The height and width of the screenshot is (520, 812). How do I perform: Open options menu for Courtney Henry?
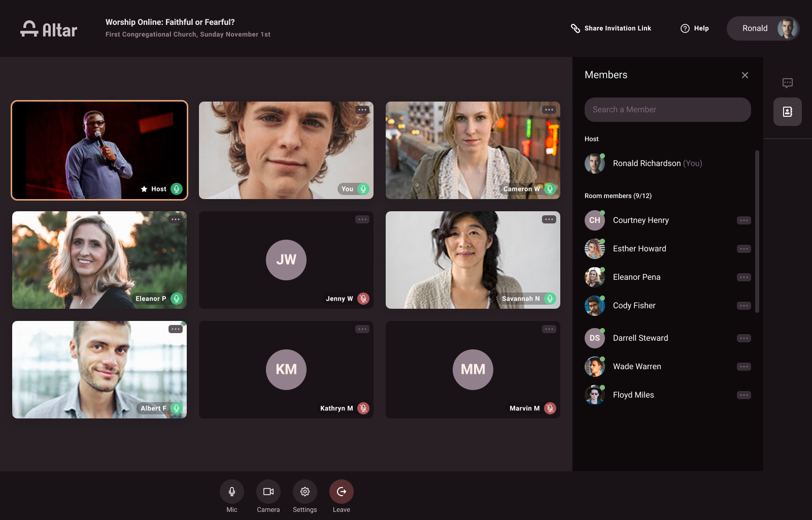tap(743, 220)
